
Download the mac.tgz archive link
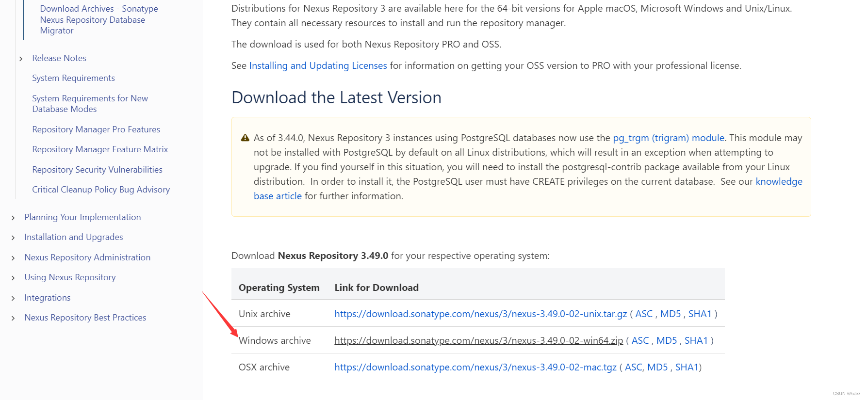(x=475, y=367)
